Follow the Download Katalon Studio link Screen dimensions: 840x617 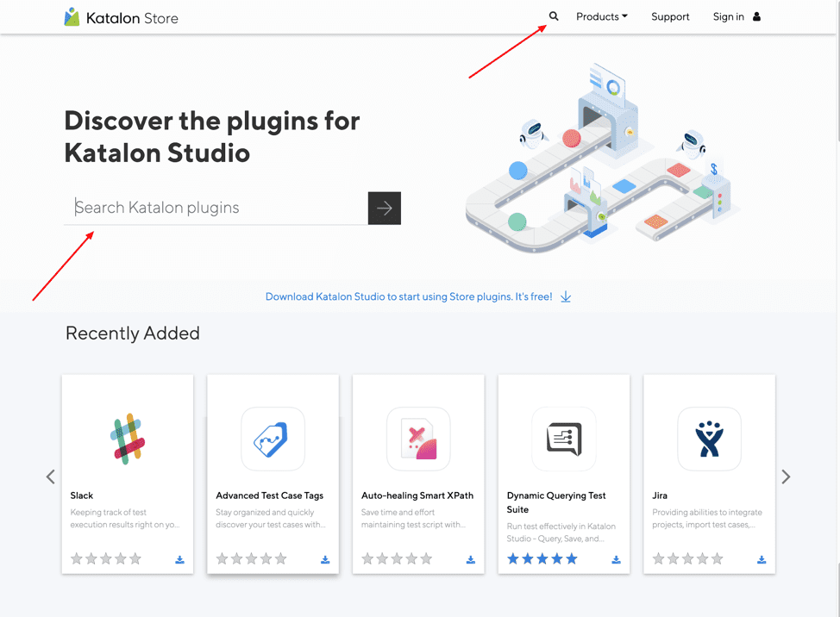click(409, 296)
